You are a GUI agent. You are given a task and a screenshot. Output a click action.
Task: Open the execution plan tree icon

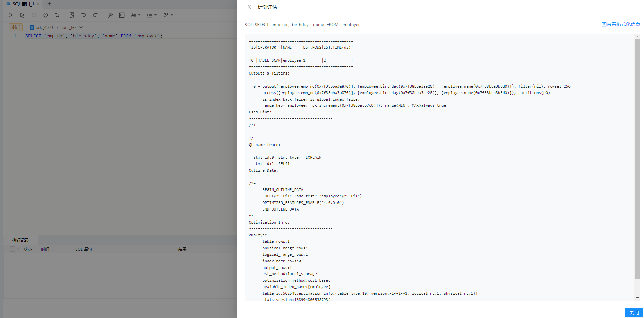(x=57, y=15)
